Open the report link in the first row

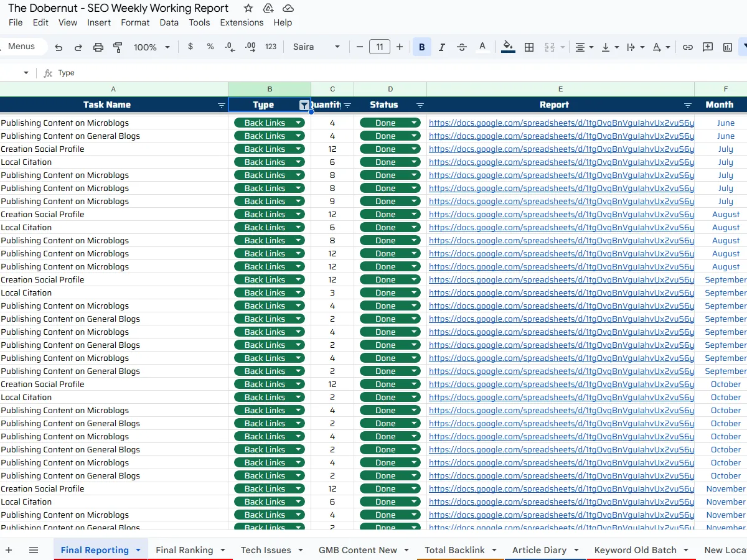560,123
